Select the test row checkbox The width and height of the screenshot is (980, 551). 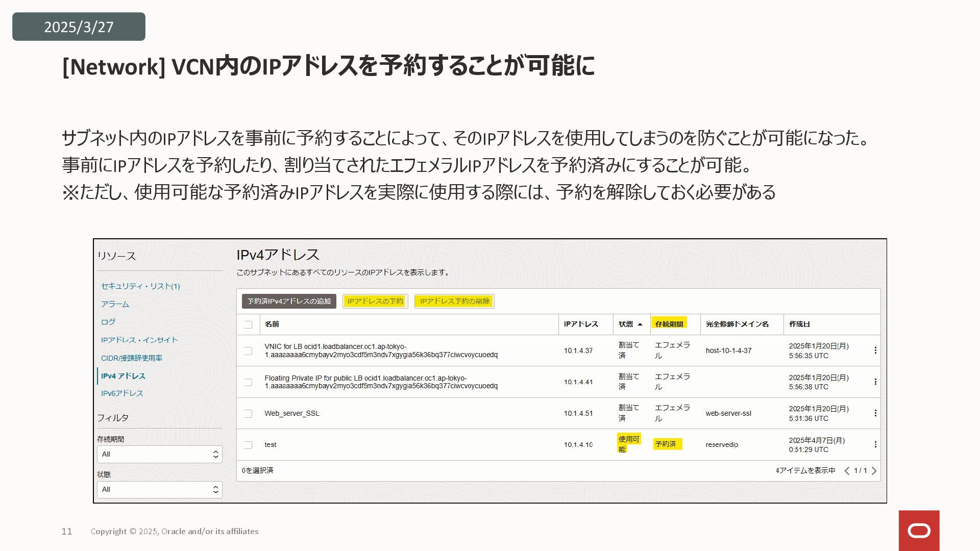(248, 445)
